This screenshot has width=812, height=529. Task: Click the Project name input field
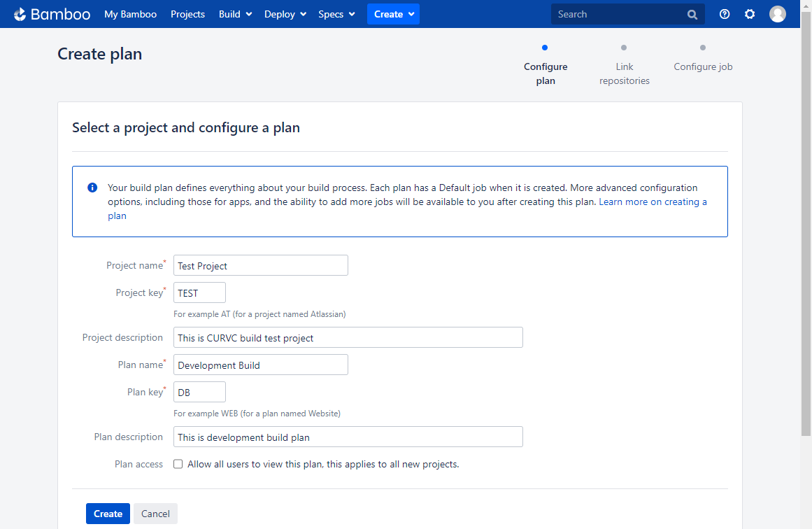pyautogui.click(x=260, y=265)
